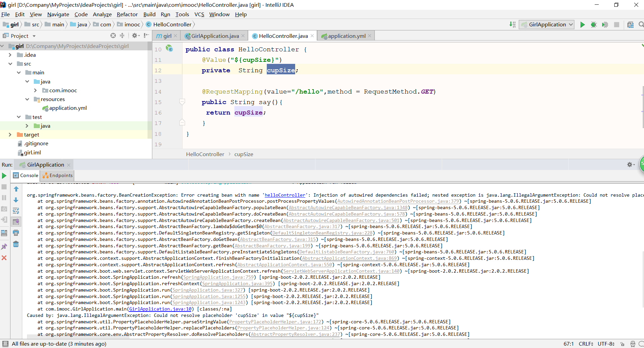Open the Project Structure dialog icon
The height and width of the screenshot is (348, 644).
click(630, 25)
